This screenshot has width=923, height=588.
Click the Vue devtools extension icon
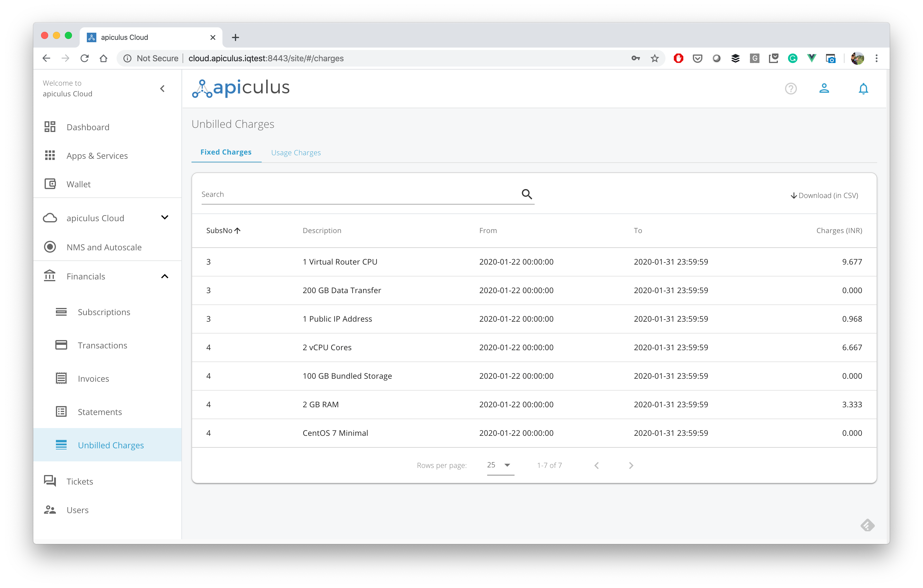pos(811,58)
